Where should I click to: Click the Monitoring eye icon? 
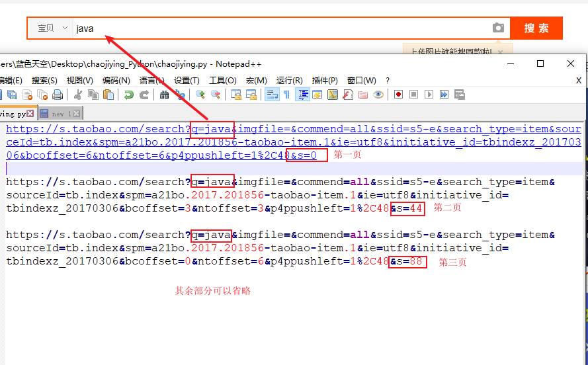[378, 95]
